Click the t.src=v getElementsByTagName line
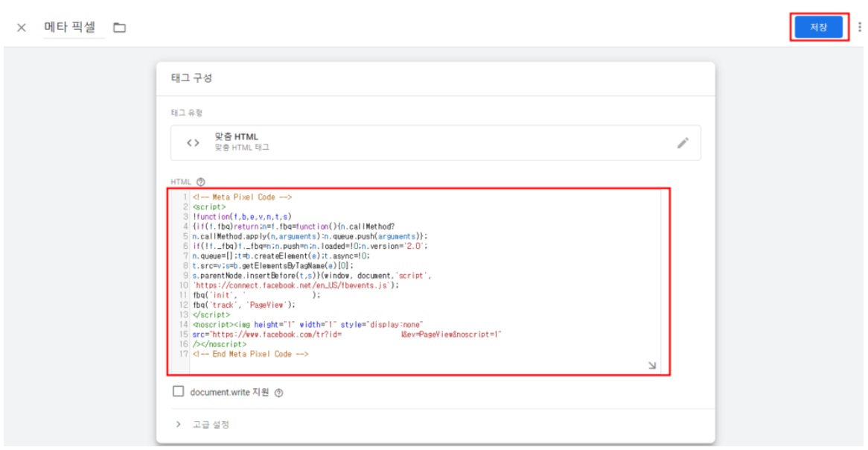The height and width of the screenshot is (450, 868). 273,265
